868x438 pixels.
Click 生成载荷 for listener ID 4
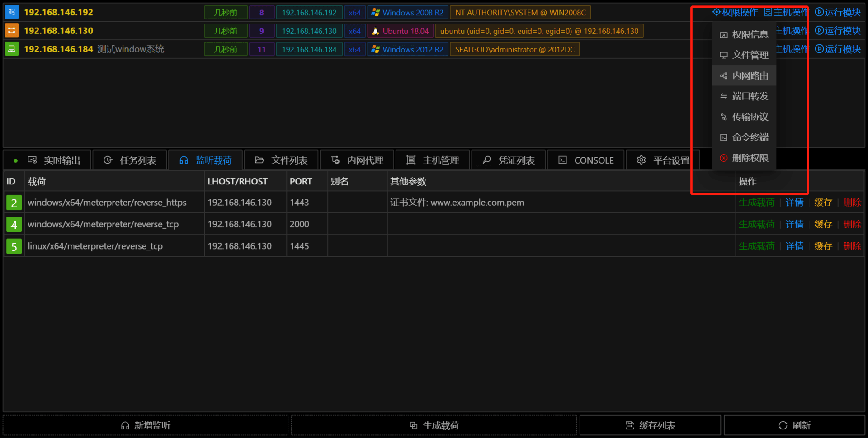pyautogui.click(x=756, y=224)
